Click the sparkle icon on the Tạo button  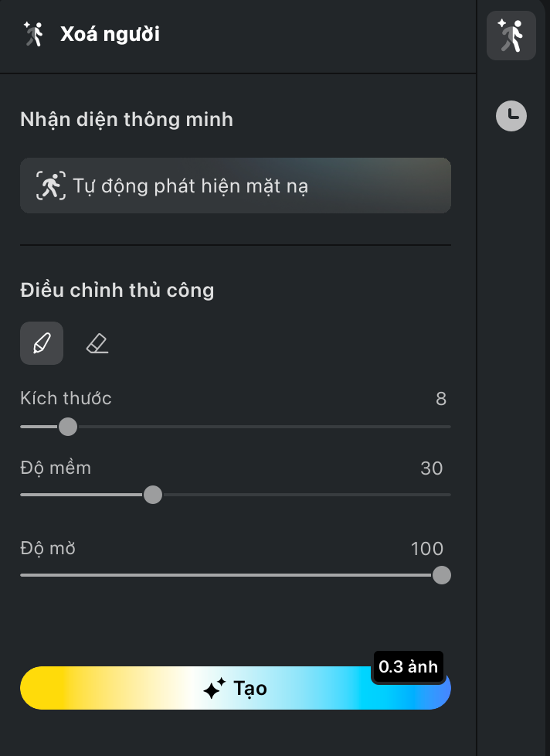pos(215,688)
